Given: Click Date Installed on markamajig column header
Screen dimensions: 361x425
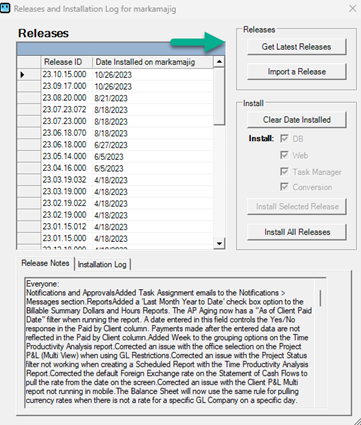Looking at the screenshot, I should (153, 62).
